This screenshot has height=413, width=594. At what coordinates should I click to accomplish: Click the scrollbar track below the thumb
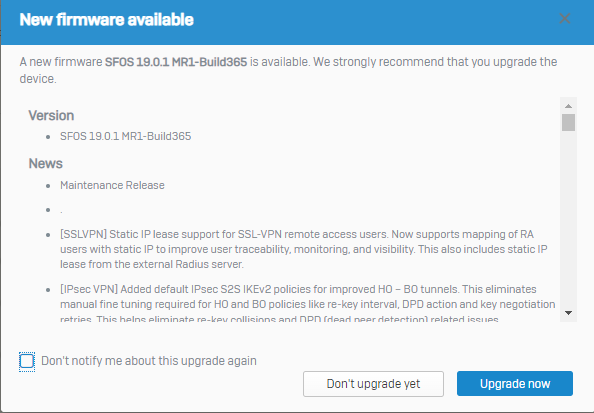(x=568, y=218)
